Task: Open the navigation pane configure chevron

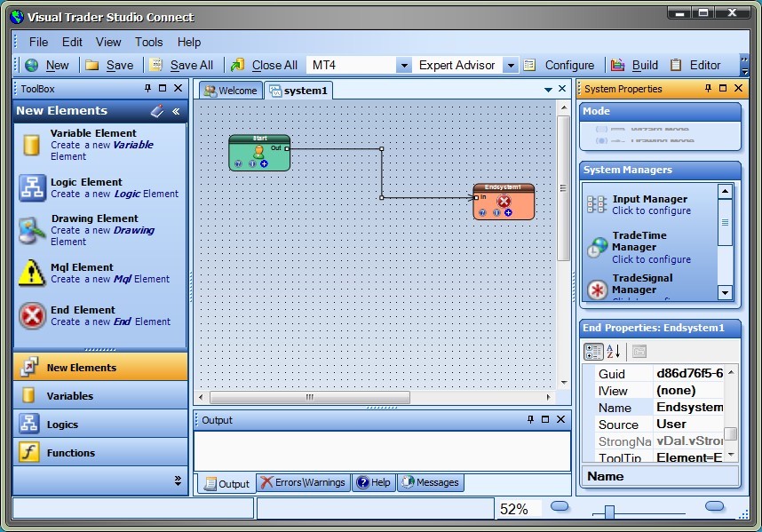Action: tap(178, 480)
